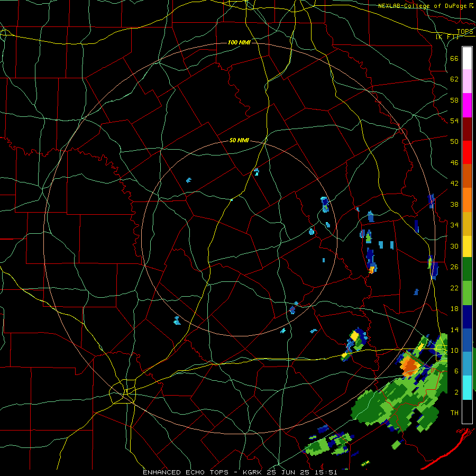Click the legend value 58
This screenshot has width=476, height=476.
[x=454, y=100]
